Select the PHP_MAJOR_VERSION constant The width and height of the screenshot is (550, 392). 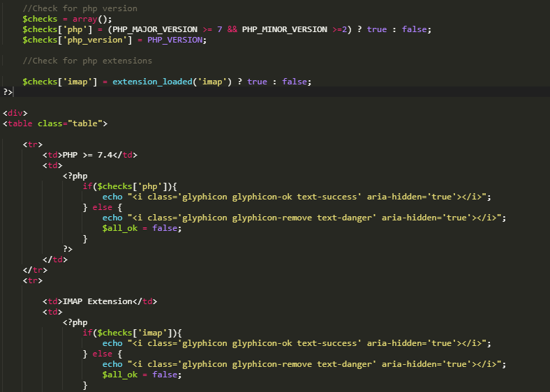(x=155, y=29)
